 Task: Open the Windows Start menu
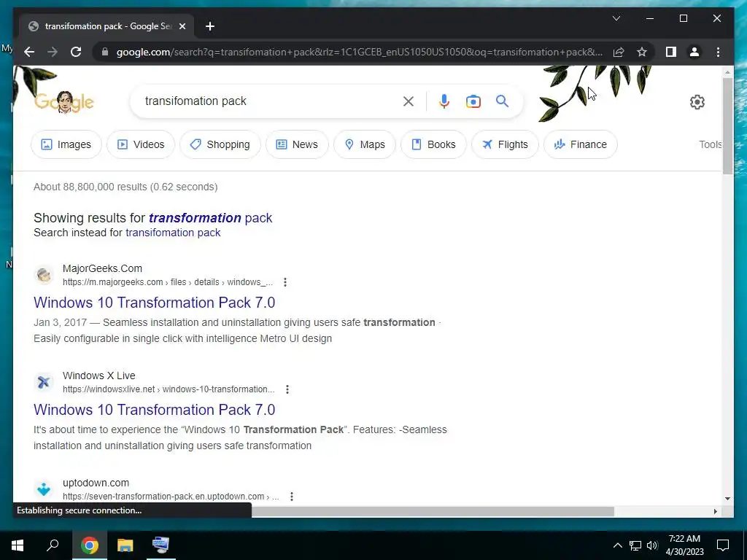pyautogui.click(x=18, y=545)
